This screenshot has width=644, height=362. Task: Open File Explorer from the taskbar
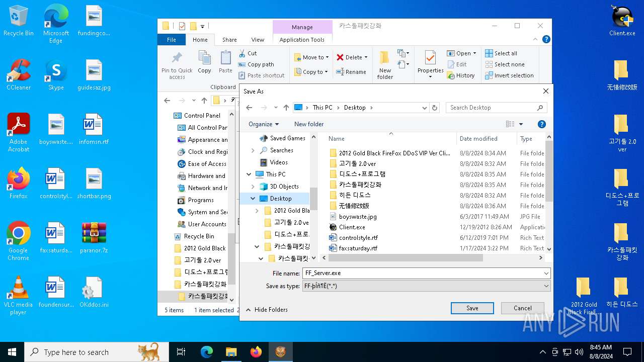(231, 352)
